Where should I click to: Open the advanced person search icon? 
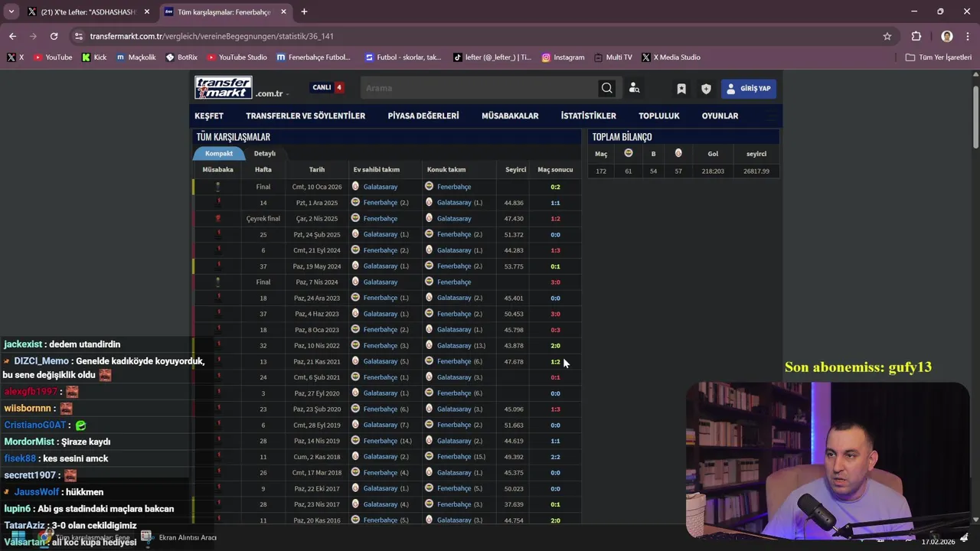[634, 88]
